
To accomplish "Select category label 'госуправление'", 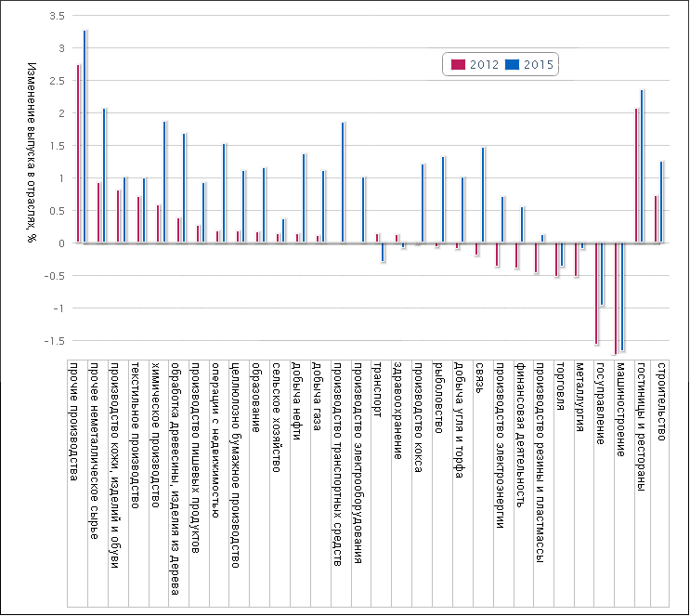I will 601,404.
